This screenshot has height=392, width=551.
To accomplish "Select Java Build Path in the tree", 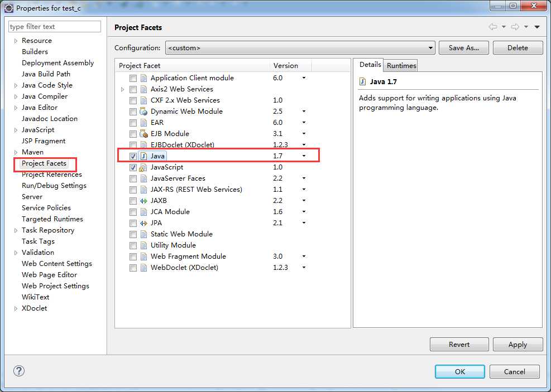I will 46,74.
